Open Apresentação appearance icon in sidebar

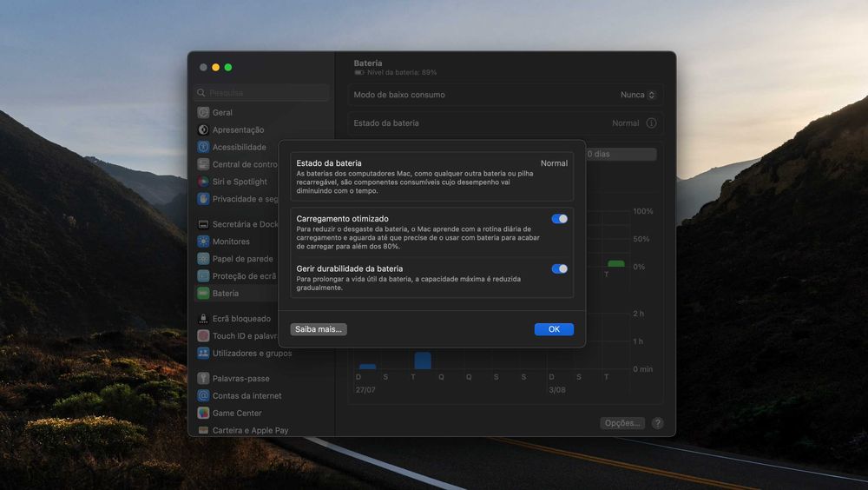(203, 129)
